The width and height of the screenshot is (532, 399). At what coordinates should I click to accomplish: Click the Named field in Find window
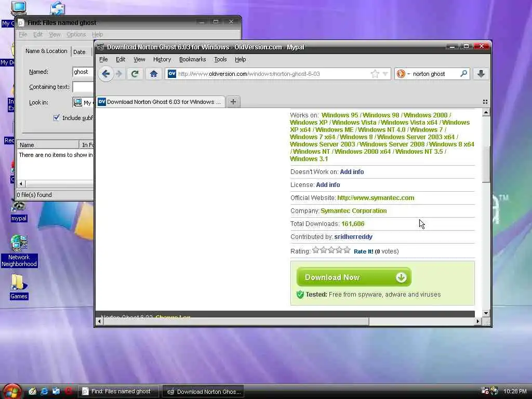pos(83,72)
